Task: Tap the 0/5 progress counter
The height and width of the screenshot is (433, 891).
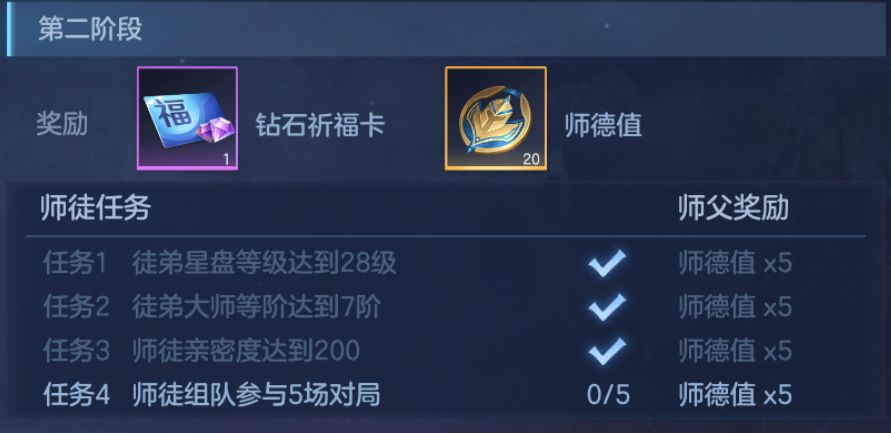Action: [x=608, y=394]
